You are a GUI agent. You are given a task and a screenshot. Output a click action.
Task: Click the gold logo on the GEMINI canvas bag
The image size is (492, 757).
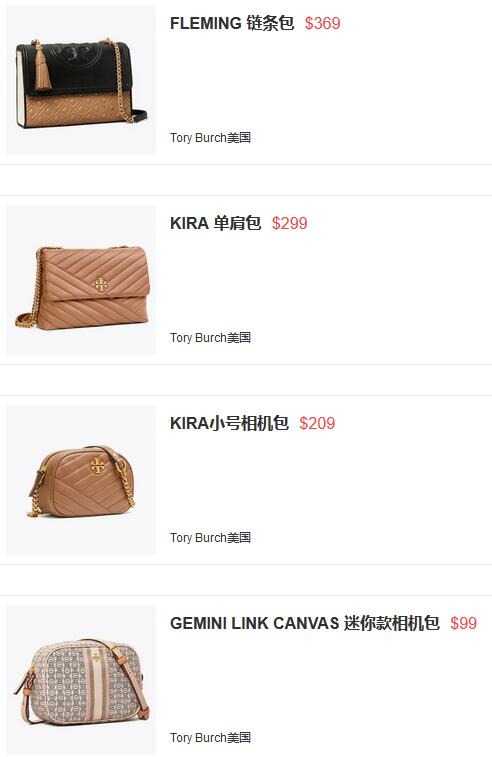(x=96, y=659)
